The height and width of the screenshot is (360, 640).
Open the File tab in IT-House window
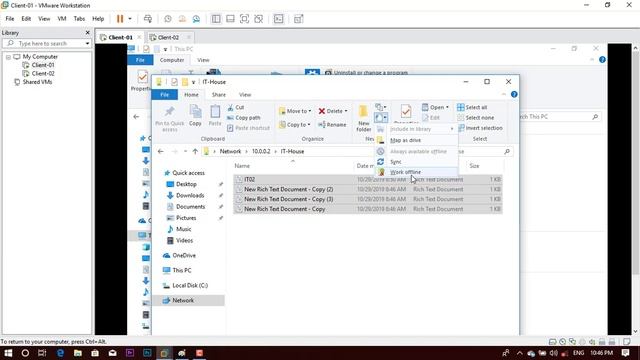point(164,95)
